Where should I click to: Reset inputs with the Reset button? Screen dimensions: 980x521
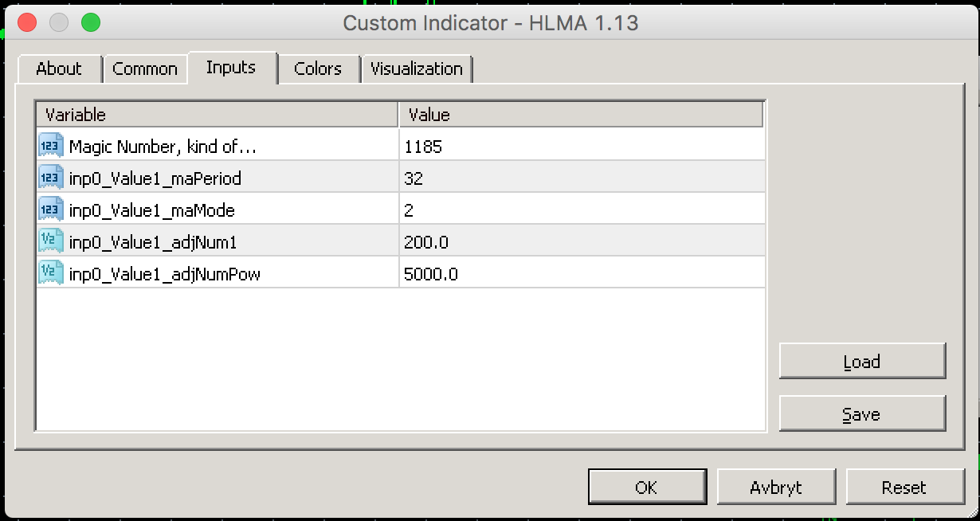click(904, 487)
